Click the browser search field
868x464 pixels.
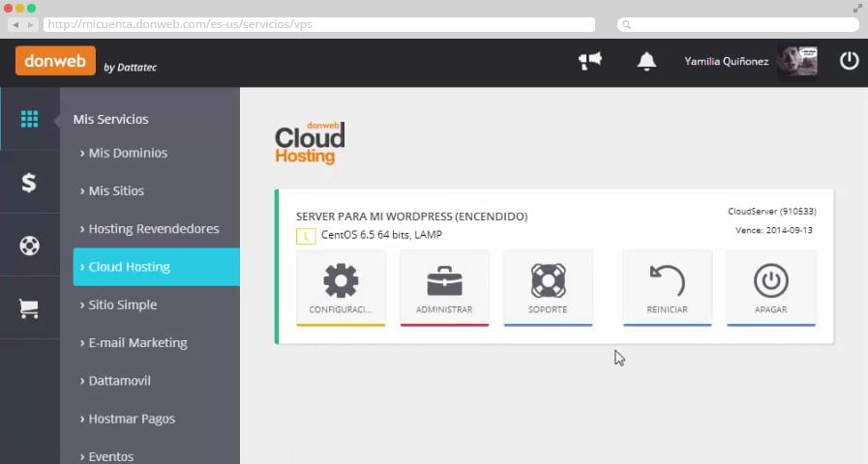point(738,24)
